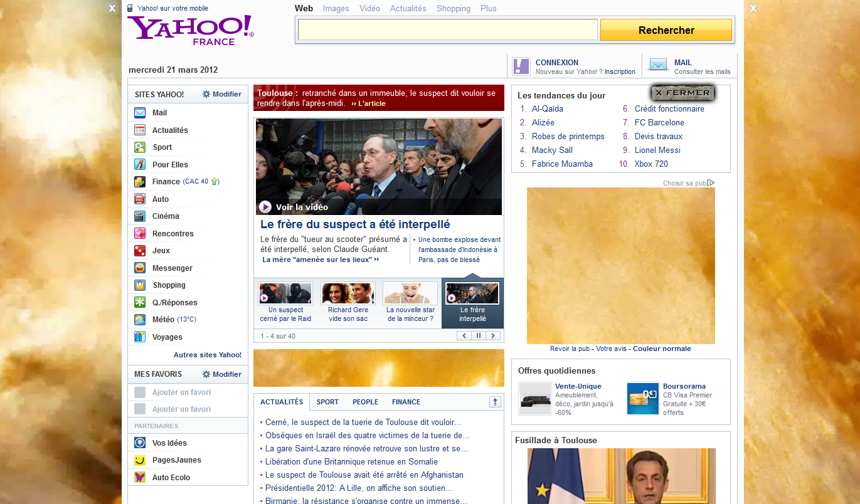The image size is (860, 504).
Task: Click the Revoir la pub link
Action: (570, 349)
